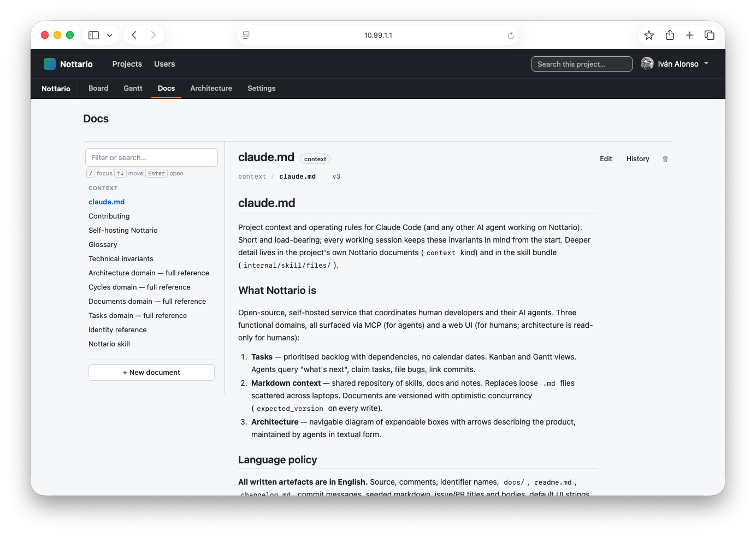Open the Settings tab

(x=261, y=88)
